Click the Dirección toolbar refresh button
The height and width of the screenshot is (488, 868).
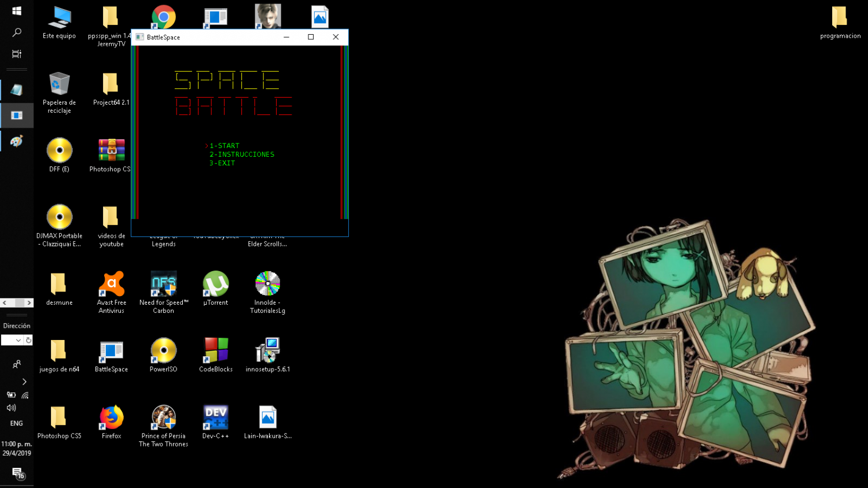click(x=28, y=340)
